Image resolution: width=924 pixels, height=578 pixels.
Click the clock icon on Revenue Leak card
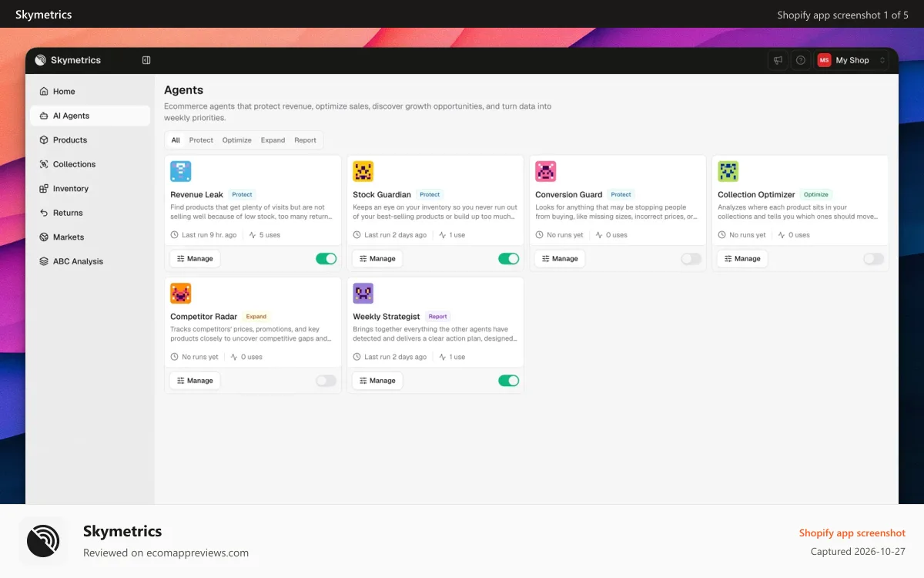tap(175, 235)
